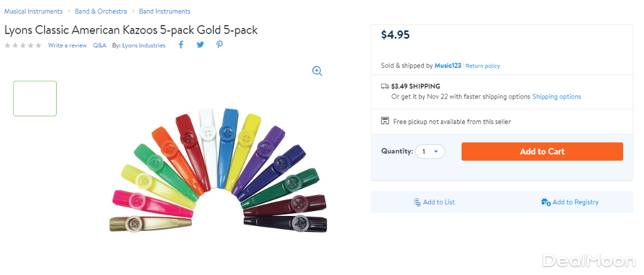Viewport: 644px width, 275px height.
Task: View the Return policy link
Action: [483, 66]
